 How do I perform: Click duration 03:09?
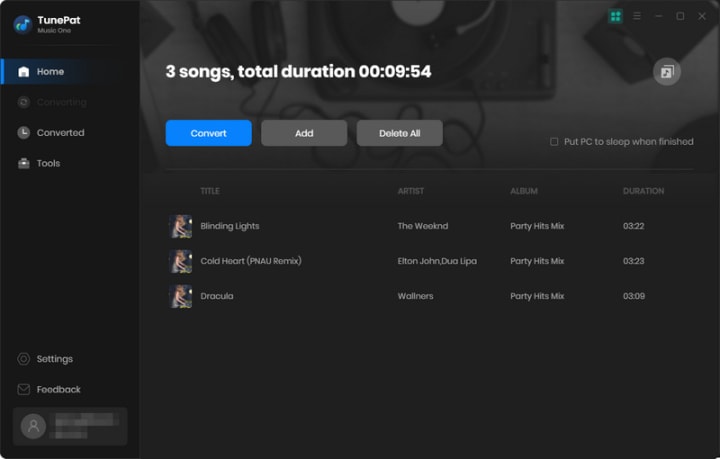coord(634,296)
